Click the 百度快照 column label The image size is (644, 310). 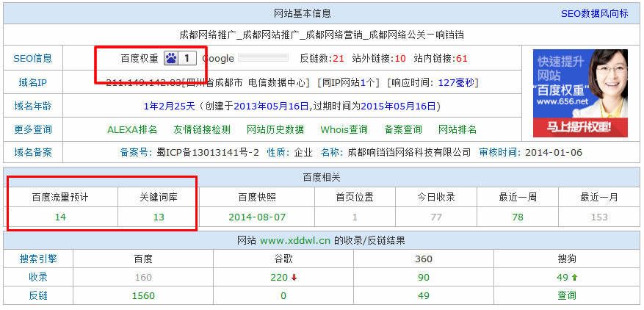coord(257,198)
